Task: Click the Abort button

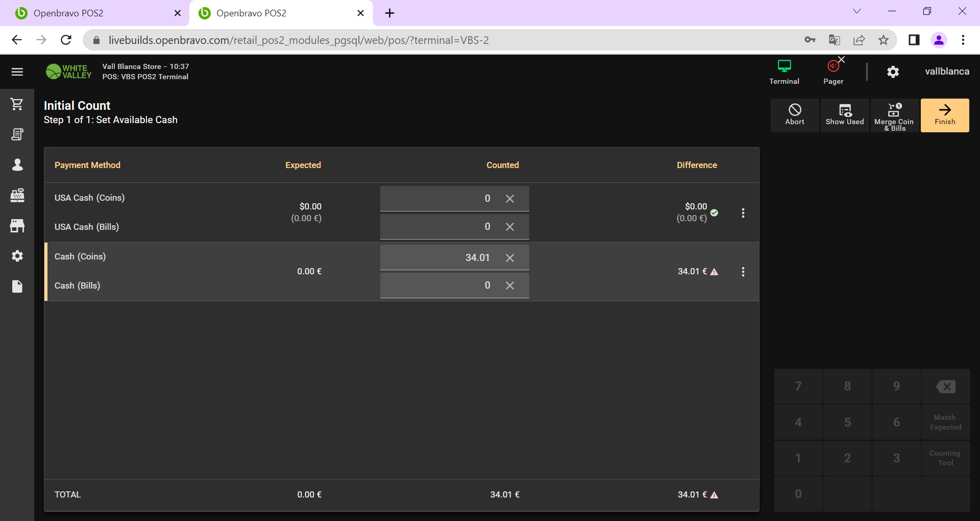Action: point(795,115)
